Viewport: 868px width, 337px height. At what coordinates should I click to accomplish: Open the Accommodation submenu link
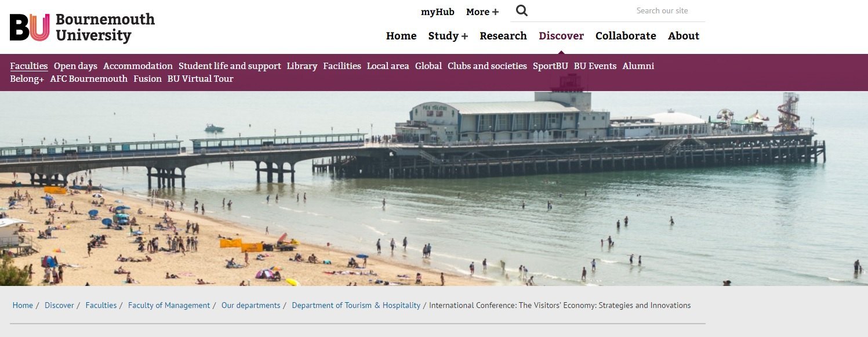[138, 66]
